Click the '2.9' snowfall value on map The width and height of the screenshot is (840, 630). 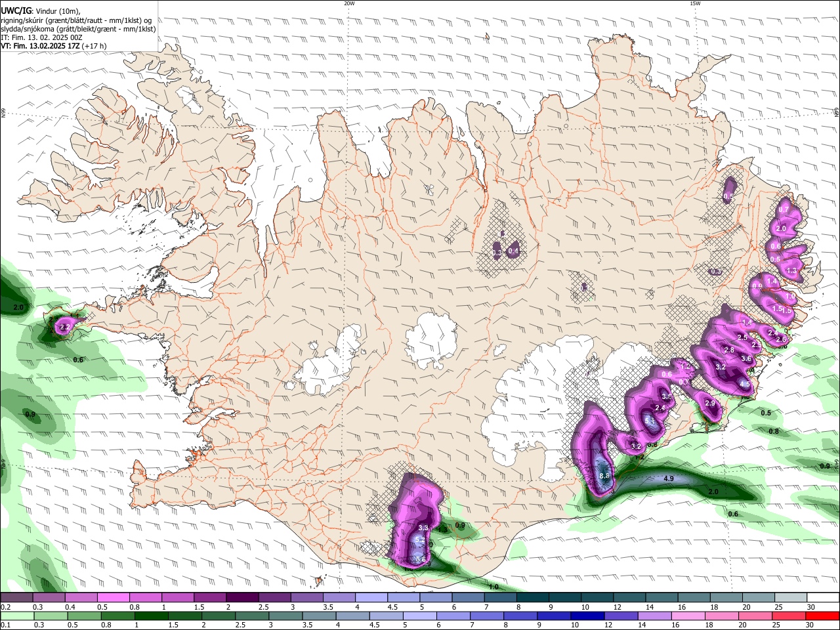click(x=709, y=403)
